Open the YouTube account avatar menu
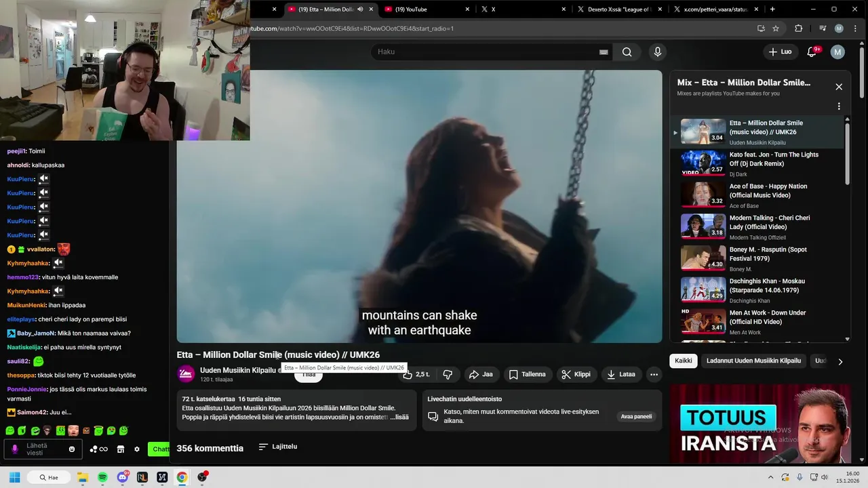Screen dimensions: 868x488 tap(837, 52)
